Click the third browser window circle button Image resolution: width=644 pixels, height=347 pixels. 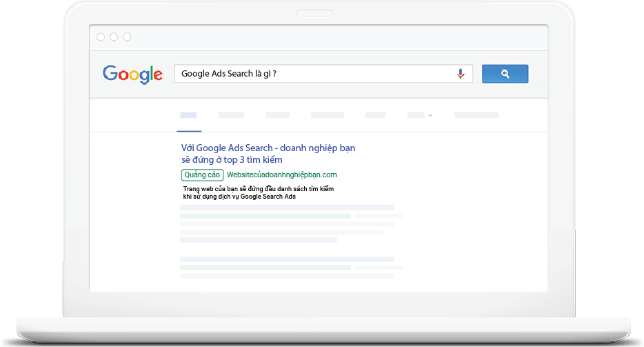click(128, 37)
